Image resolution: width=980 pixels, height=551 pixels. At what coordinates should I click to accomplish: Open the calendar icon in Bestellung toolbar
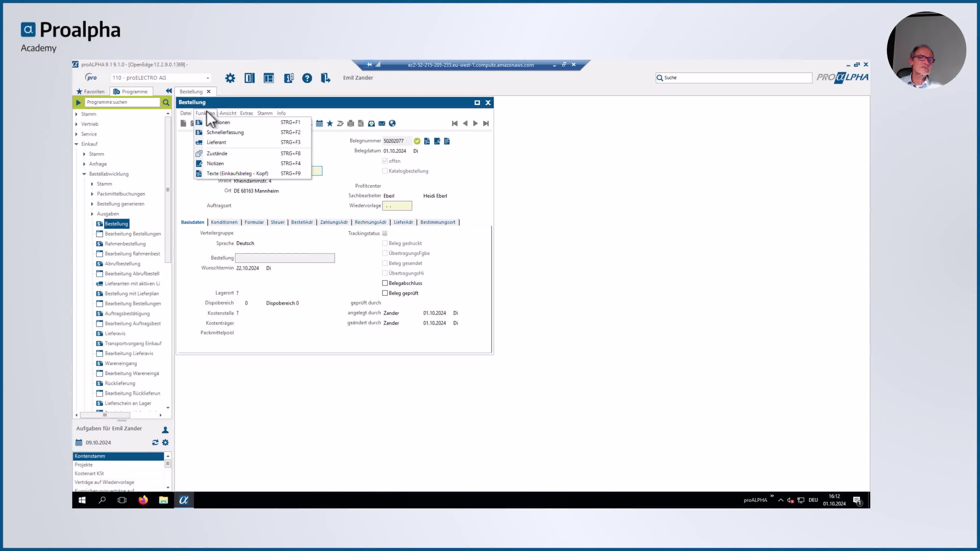pos(320,123)
